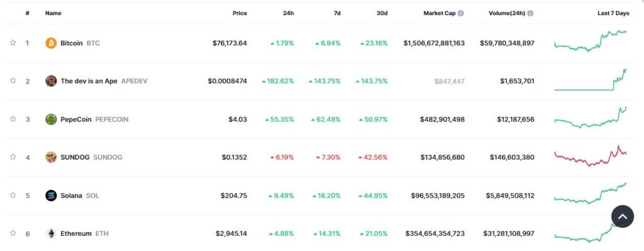Click the Volume(24h) info icon
The height and width of the screenshot is (251, 644).
[x=531, y=13]
